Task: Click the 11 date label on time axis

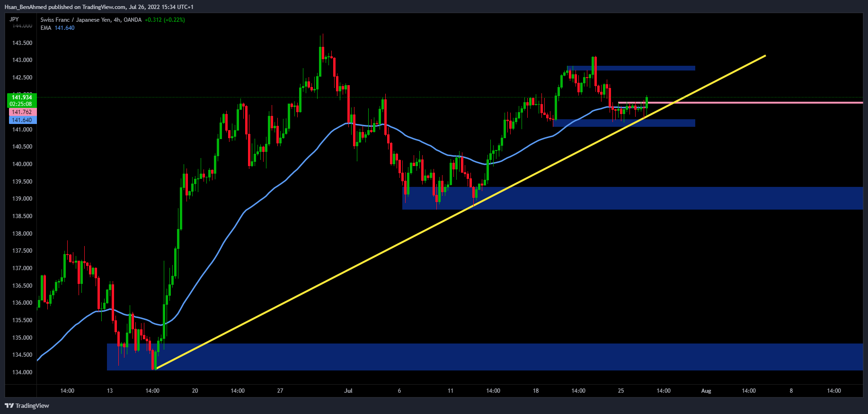Action: 451,391
